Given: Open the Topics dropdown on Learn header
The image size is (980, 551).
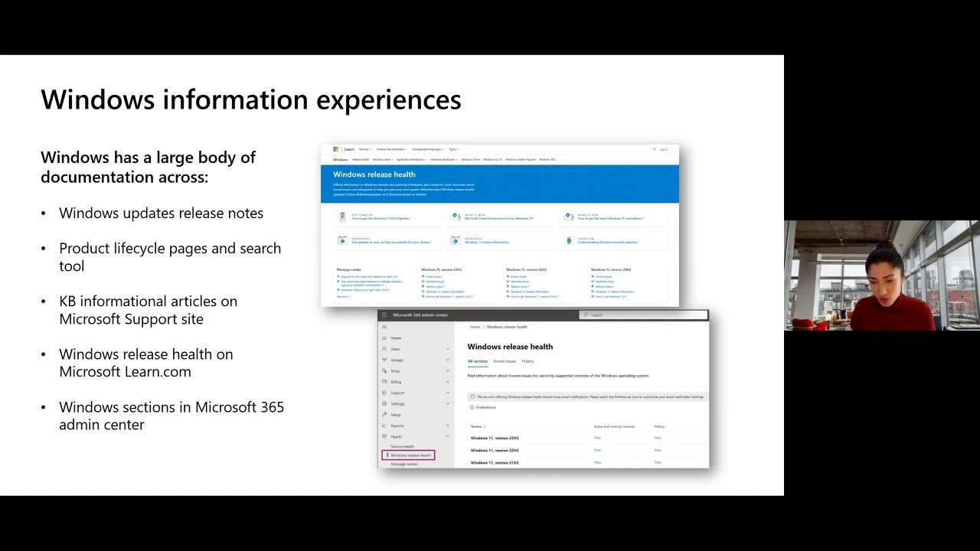Looking at the screenshot, I should (x=453, y=149).
